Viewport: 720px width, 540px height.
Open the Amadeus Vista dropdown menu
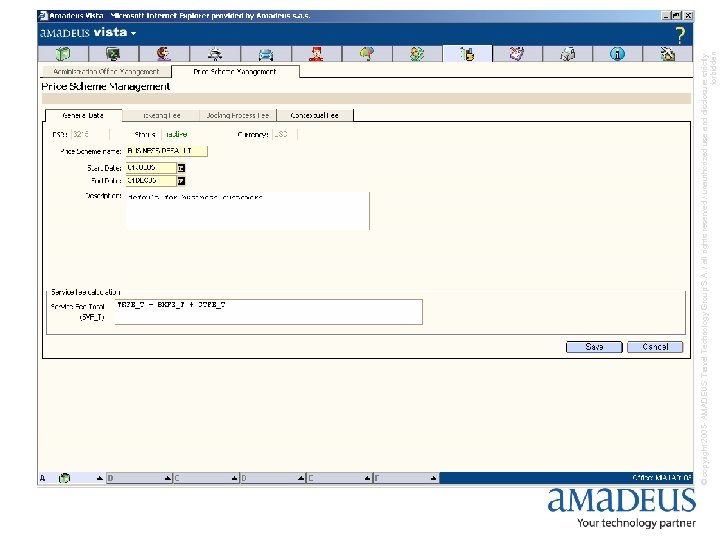pos(133,34)
